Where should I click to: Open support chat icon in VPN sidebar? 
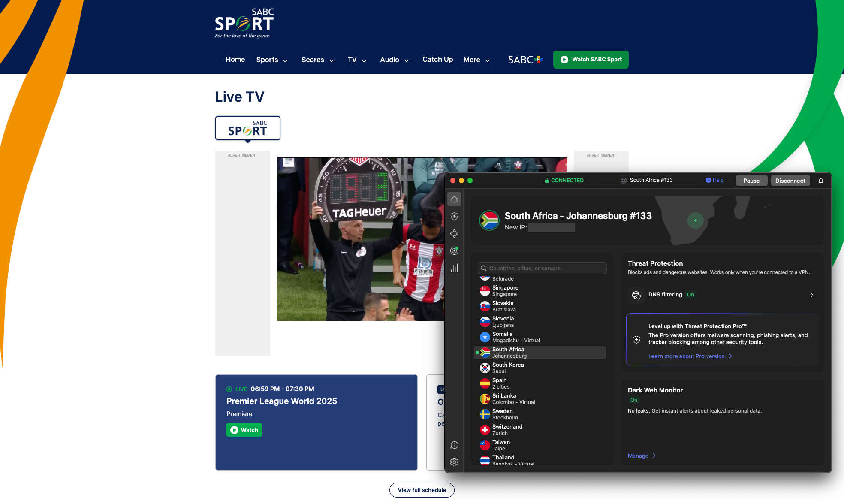pyautogui.click(x=454, y=445)
